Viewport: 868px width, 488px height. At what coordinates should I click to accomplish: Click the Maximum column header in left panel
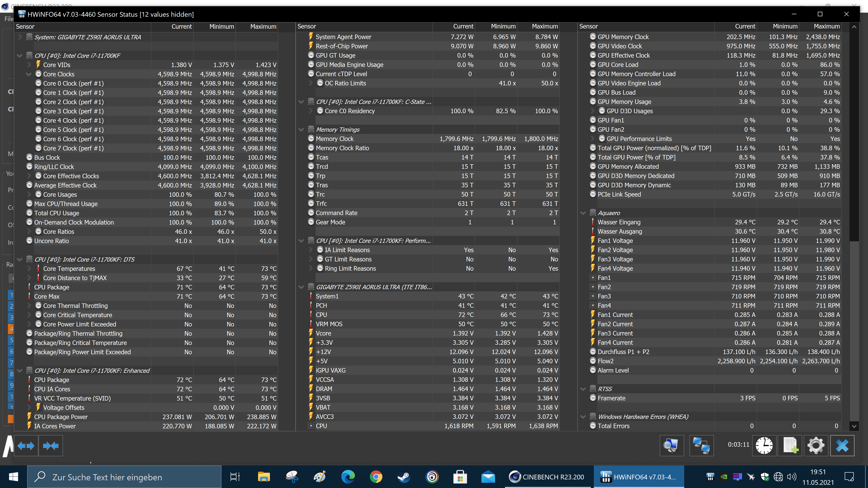pyautogui.click(x=263, y=27)
